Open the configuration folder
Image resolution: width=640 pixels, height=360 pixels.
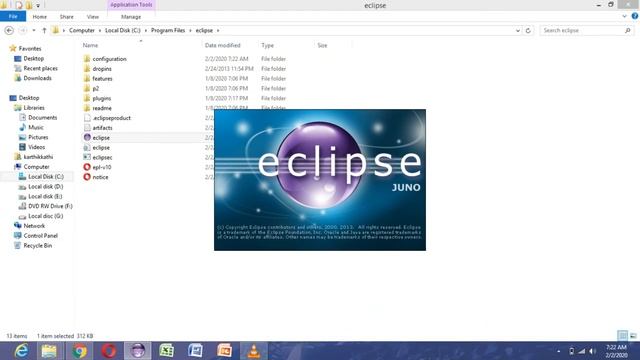point(109,59)
